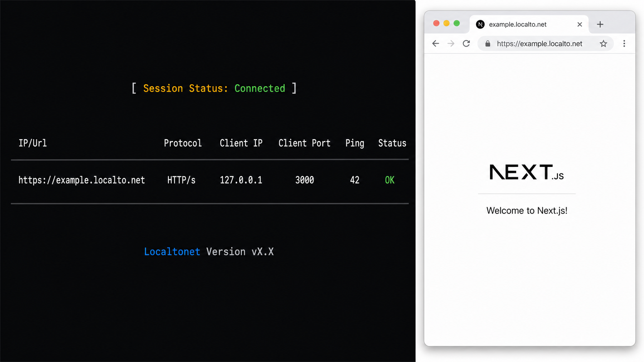This screenshot has width=644, height=362.
Task: Click the ping value 42
Action: tap(355, 180)
